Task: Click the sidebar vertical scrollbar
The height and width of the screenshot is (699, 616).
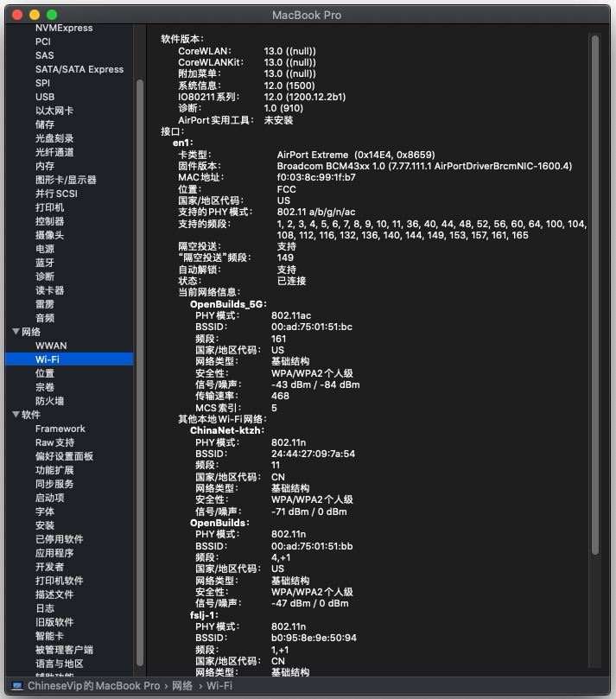Action: pos(139,372)
